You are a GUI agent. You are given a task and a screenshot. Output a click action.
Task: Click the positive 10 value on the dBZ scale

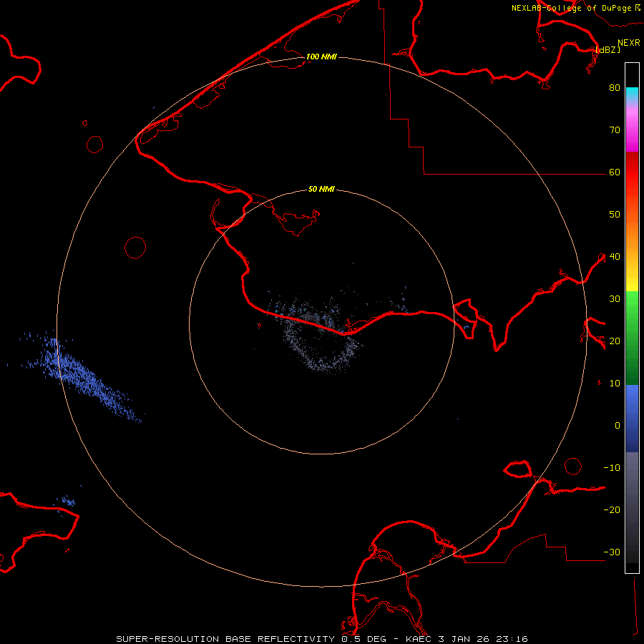point(615,384)
